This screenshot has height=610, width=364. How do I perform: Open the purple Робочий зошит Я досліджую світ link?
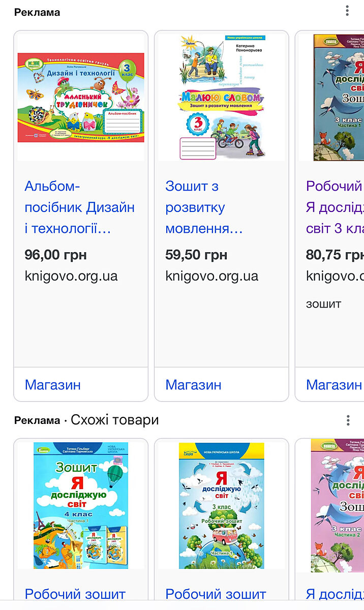point(335,207)
